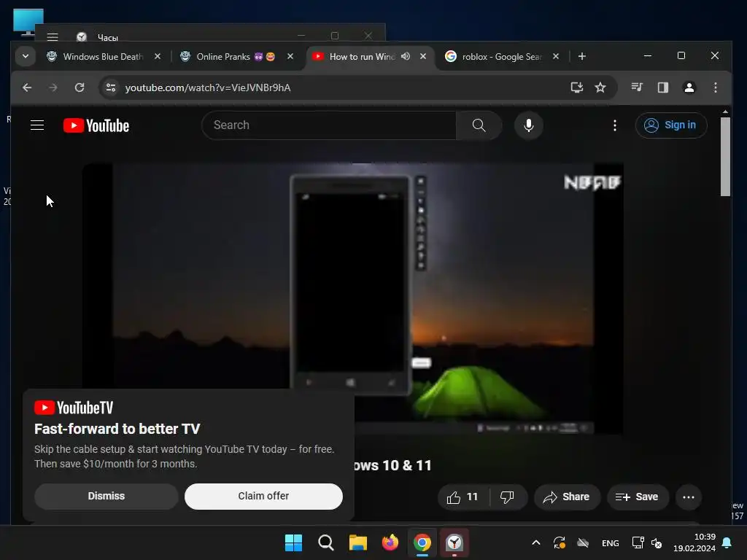Viewport: 747px width, 560px height.
Task: View site information icon in address bar
Action: (x=111, y=87)
